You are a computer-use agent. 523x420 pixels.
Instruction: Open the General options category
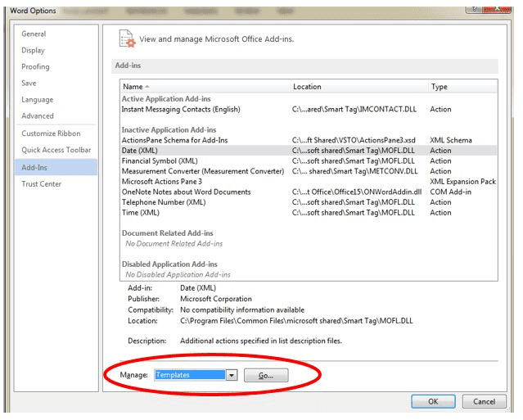point(34,34)
